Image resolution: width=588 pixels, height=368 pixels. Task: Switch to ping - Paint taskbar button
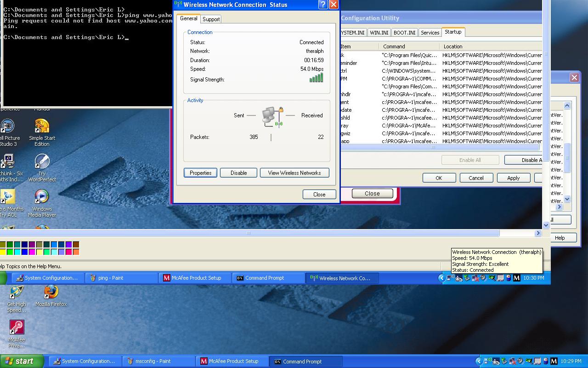tap(122, 278)
